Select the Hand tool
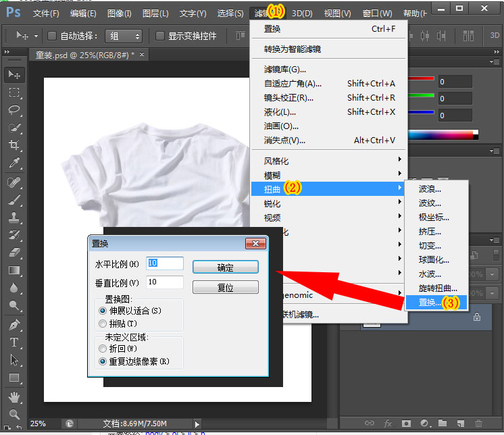The width and height of the screenshot is (504, 435). point(14,397)
